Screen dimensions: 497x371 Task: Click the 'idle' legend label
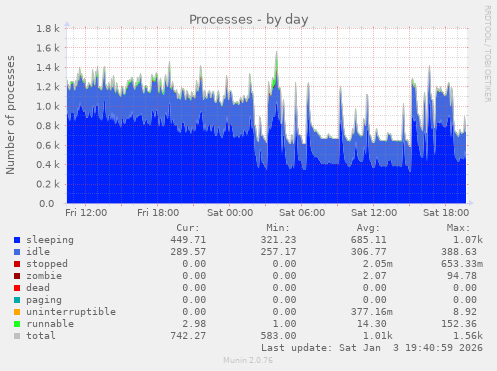coord(38,252)
